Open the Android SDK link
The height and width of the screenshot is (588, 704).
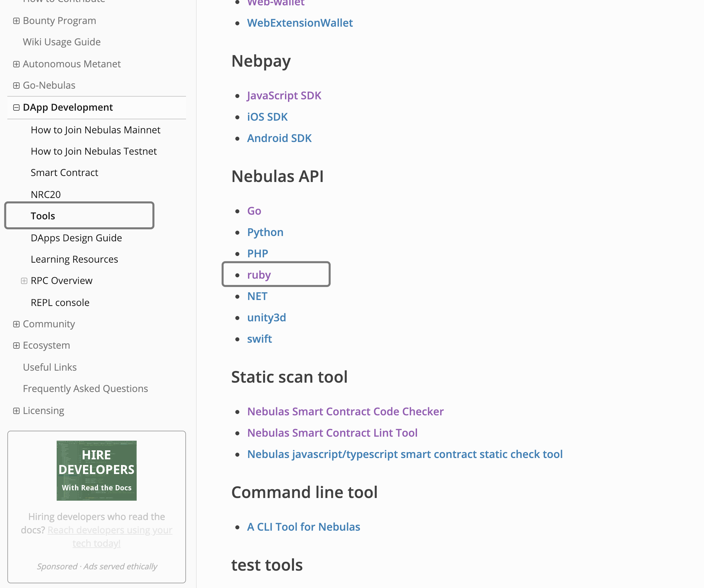click(x=279, y=138)
